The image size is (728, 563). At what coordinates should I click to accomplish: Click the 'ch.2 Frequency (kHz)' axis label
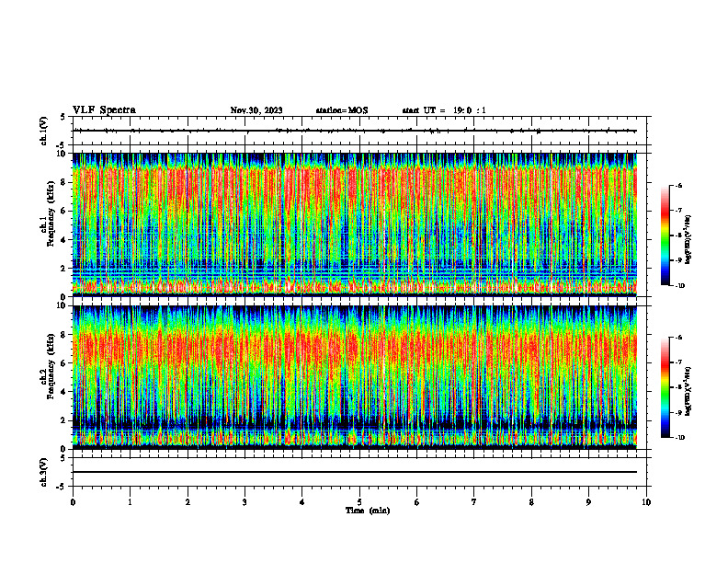pyautogui.click(x=47, y=365)
